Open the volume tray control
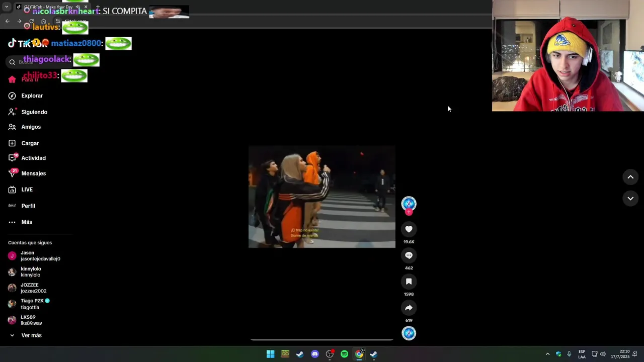644x362 pixels. point(603,354)
